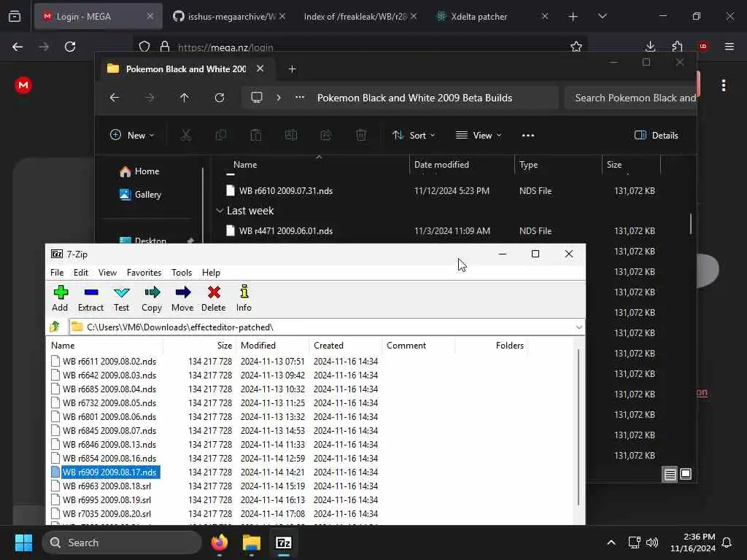Image resolution: width=747 pixels, height=560 pixels.
Task: Go back in File Explorer
Action: coord(115,98)
